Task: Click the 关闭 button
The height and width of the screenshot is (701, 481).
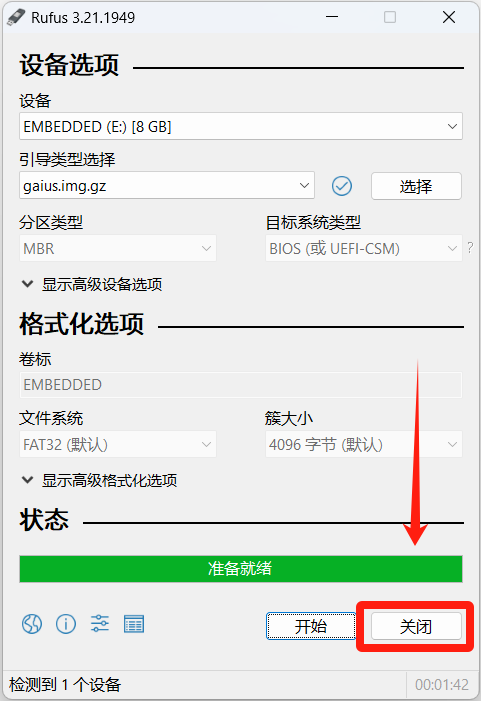Action: pyautogui.click(x=416, y=626)
